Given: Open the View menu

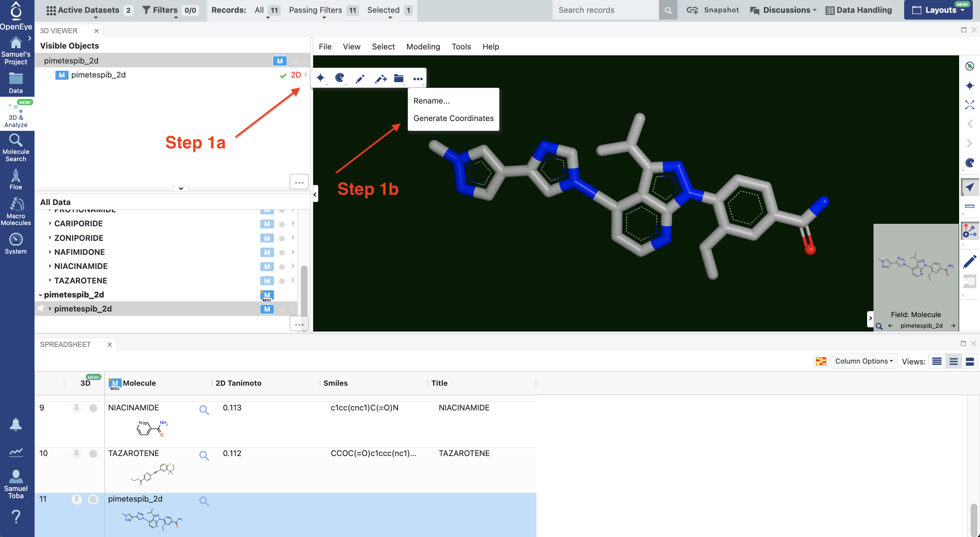Looking at the screenshot, I should click(352, 46).
